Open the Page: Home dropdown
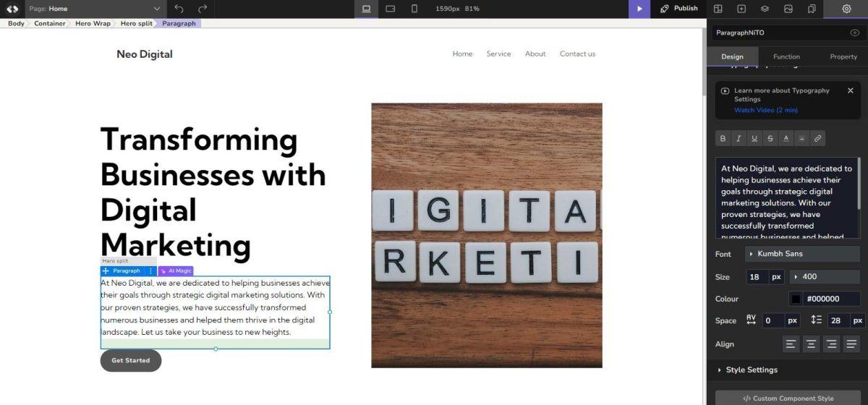Viewport: 868px width, 405px height. (95, 9)
